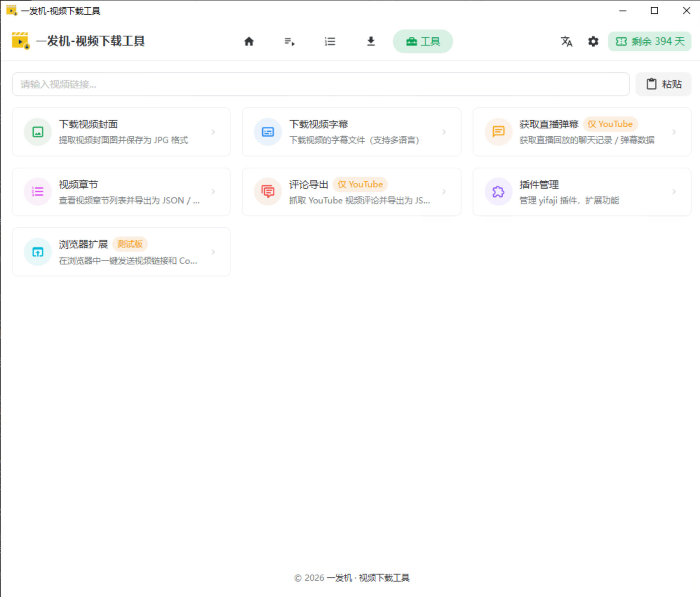Expand the 获取直播弹幕 chevron arrow
Screen dimensions: 700x597
coord(674,132)
